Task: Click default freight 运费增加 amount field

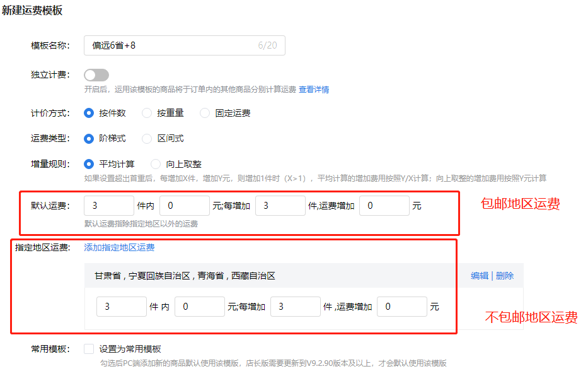Action: [x=384, y=206]
